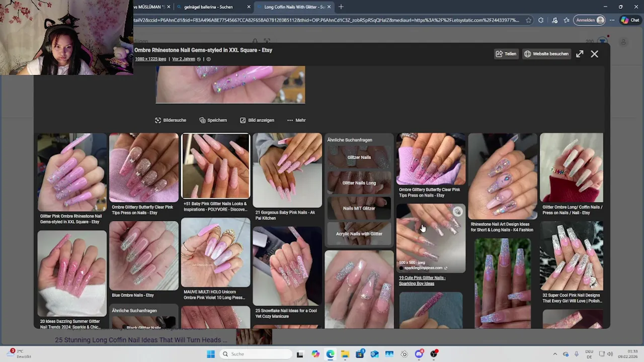Open a new browser tab

click(341, 7)
